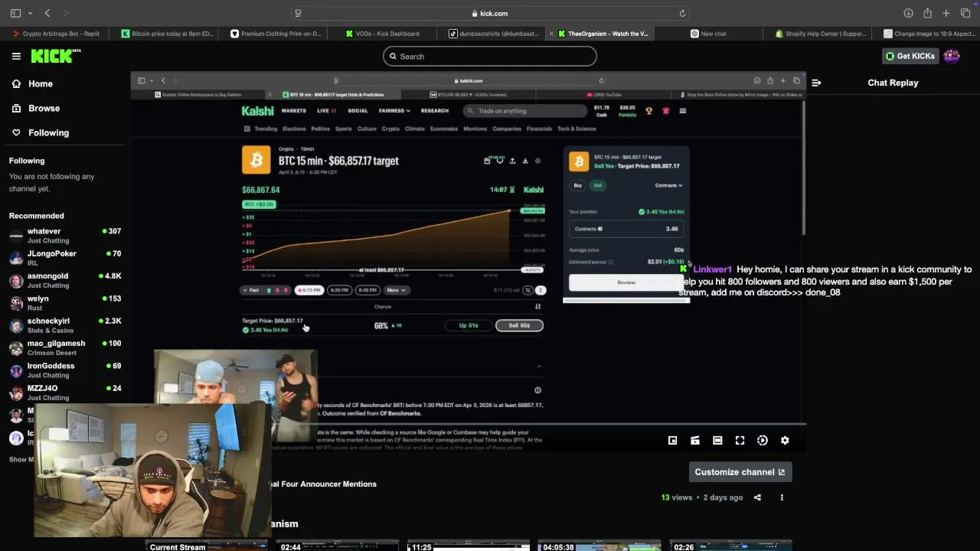This screenshot has width=980, height=551.
Task: Open the Kick hamburger sidebar menu
Action: click(x=16, y=56)
